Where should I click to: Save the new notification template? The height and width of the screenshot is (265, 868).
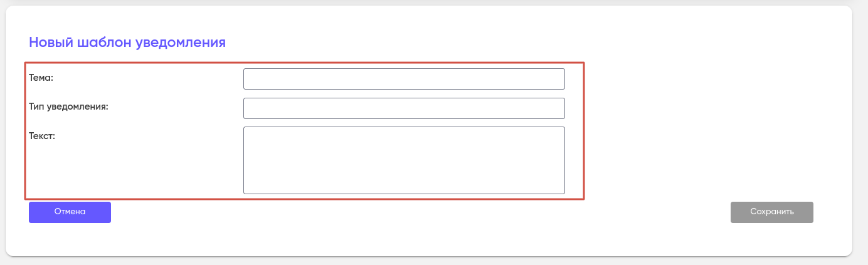[771, 212]
